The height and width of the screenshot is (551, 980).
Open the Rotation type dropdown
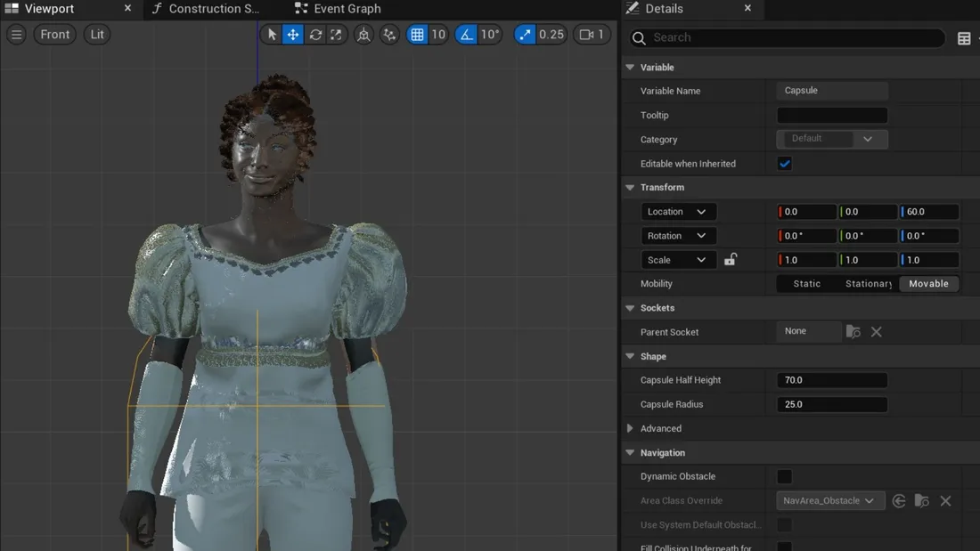pyautogui.click(x=677, y=236)
